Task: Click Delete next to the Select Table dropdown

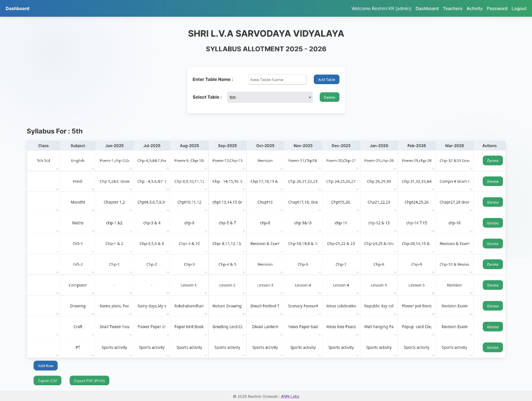Action: click(x=329, y=97)
